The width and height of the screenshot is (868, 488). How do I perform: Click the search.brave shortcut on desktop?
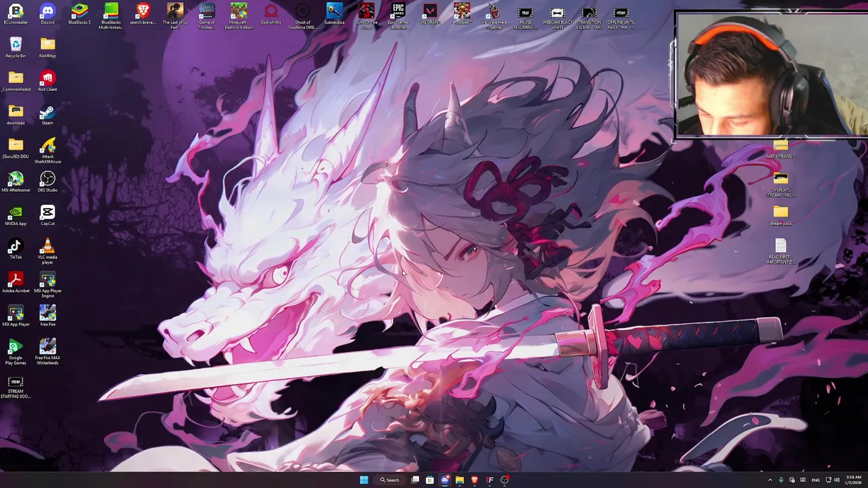coord(143,14)
